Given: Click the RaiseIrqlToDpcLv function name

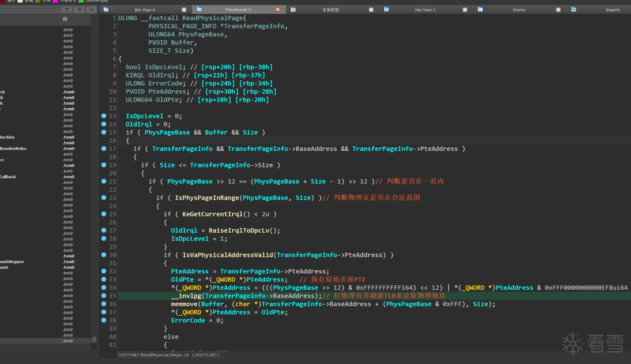Looking at the screenshot, I should point(239,230).
